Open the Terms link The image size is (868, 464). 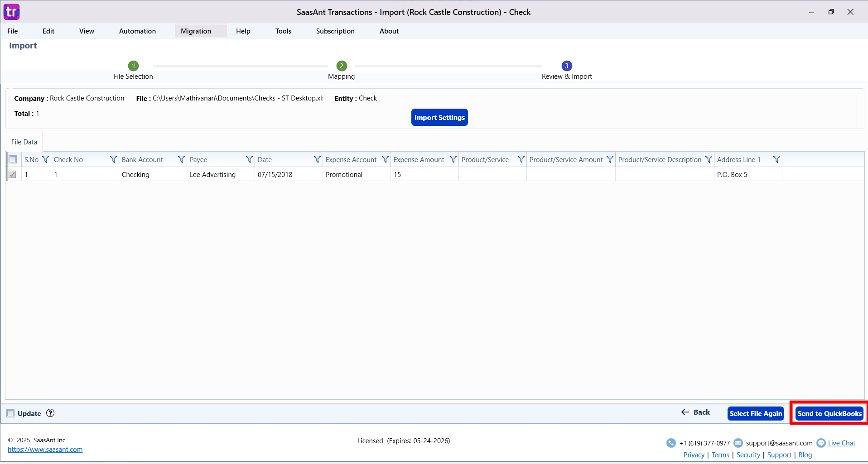pos(720,455)
